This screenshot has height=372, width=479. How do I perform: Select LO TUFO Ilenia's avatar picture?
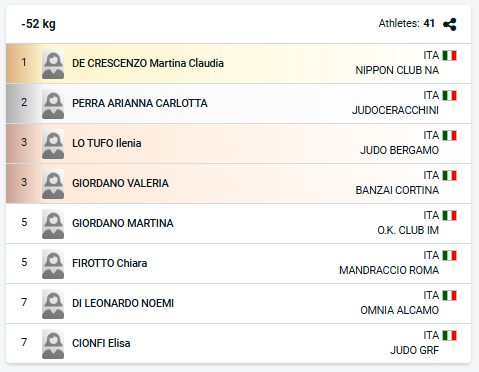53,144
